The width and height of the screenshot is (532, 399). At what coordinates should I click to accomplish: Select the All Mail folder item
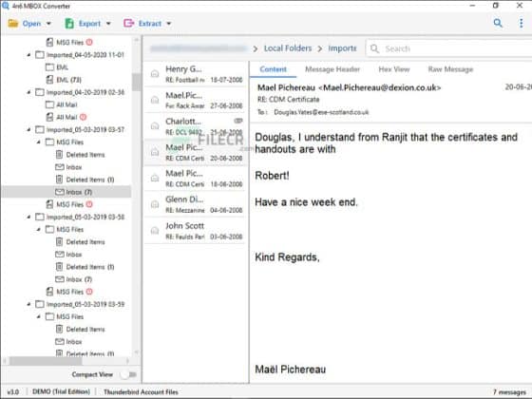point(62,104)
